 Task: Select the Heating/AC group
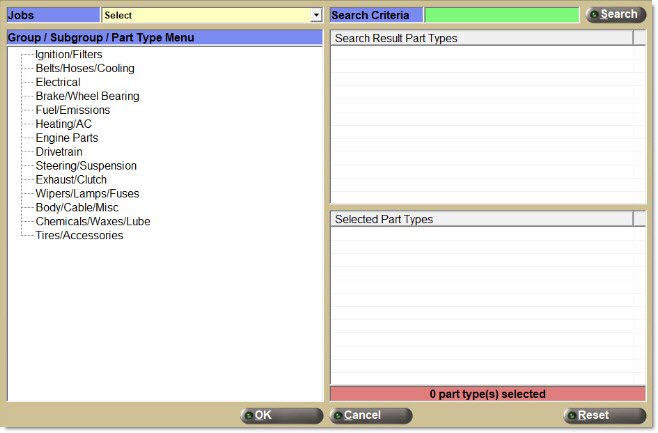tap(63, 124)
